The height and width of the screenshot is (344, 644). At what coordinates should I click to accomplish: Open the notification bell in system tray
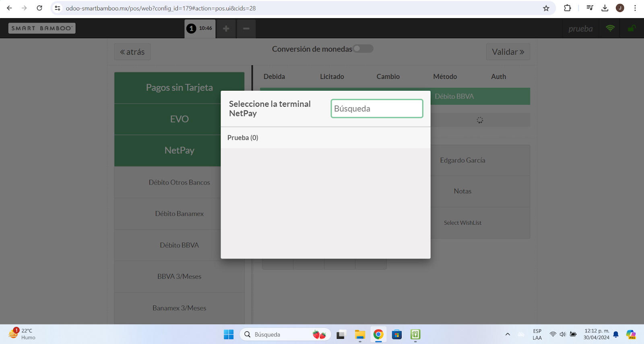pyautogui.click(x=616, y=334)
